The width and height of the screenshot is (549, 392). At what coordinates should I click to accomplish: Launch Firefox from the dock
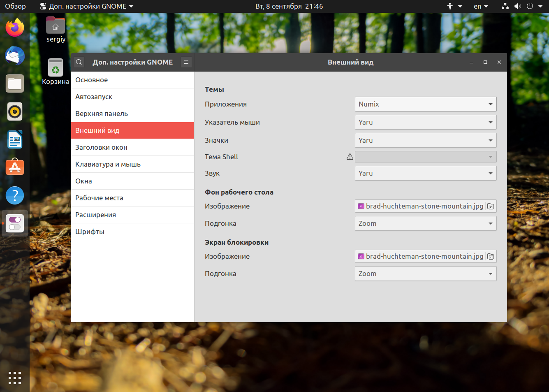tap(15, 28)
